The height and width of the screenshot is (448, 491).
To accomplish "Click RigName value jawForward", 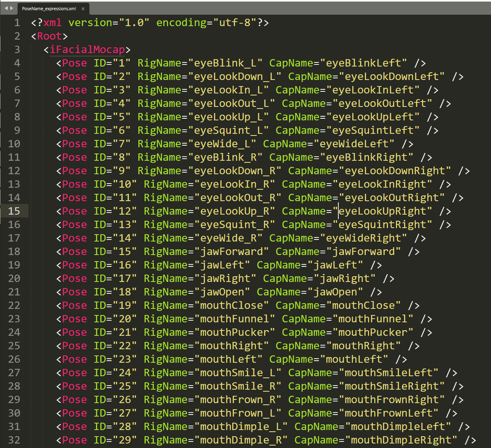I will coord(231,252).
